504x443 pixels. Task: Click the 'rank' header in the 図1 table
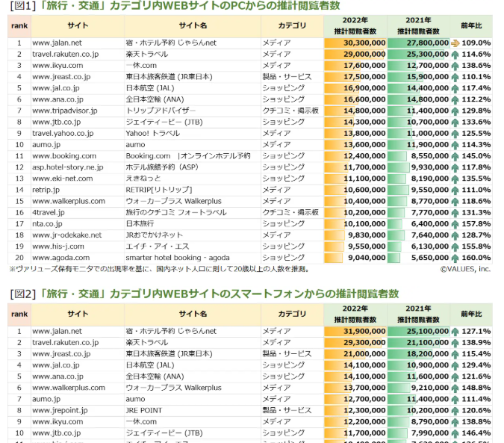(19, 25)
